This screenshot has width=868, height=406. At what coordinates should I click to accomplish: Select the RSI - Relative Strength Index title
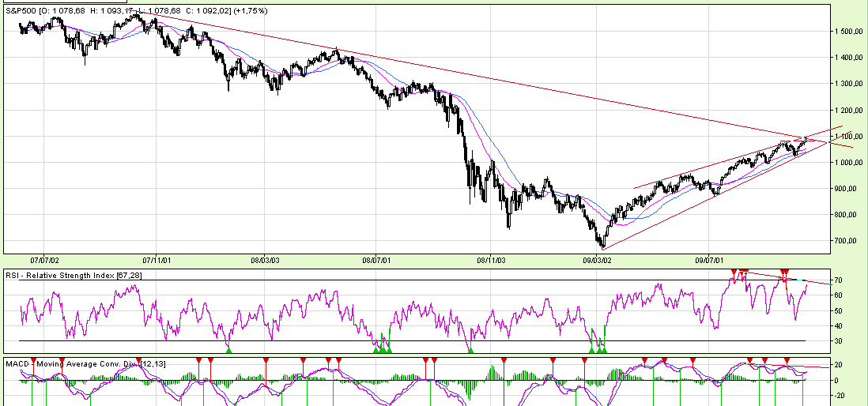pos(75,273)
